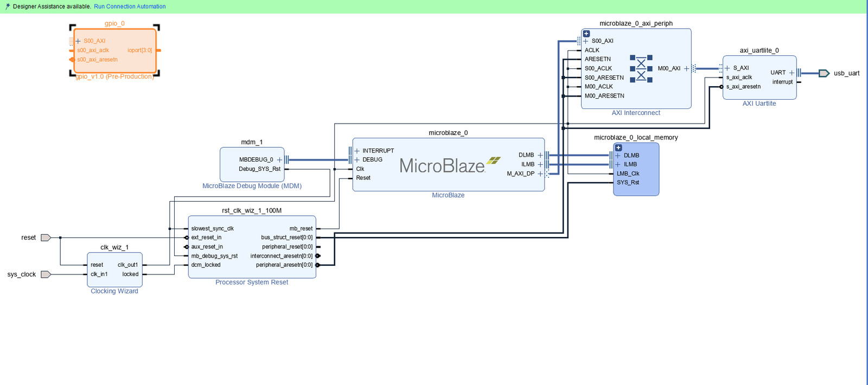
Task: Expand the S00_AXI interface on gpio_0
Action: pyautogui.click(x=78, y=41)
